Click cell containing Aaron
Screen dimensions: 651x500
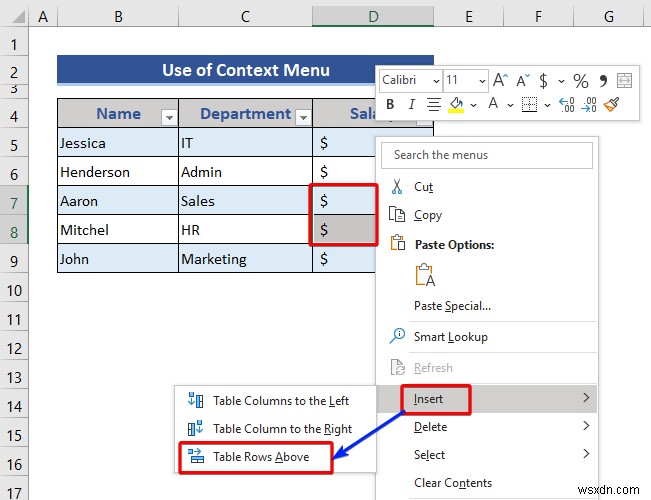(x=118, y=201)
